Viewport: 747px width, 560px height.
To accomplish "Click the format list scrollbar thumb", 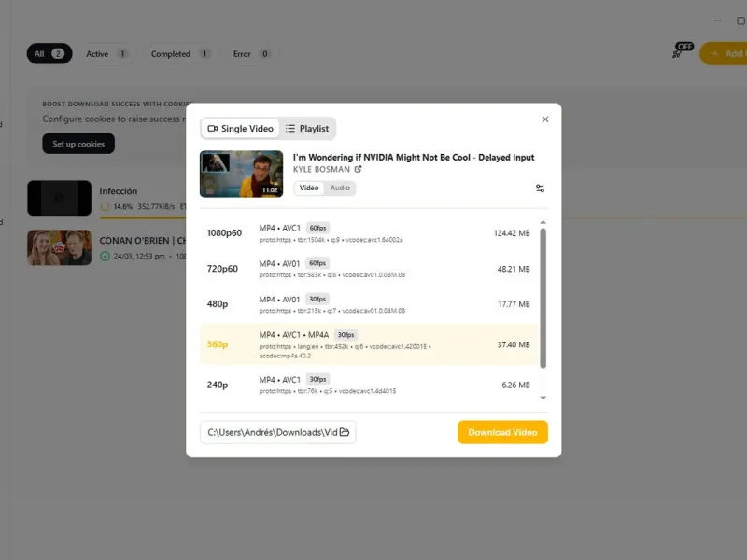I will click(x=543, y=298).
